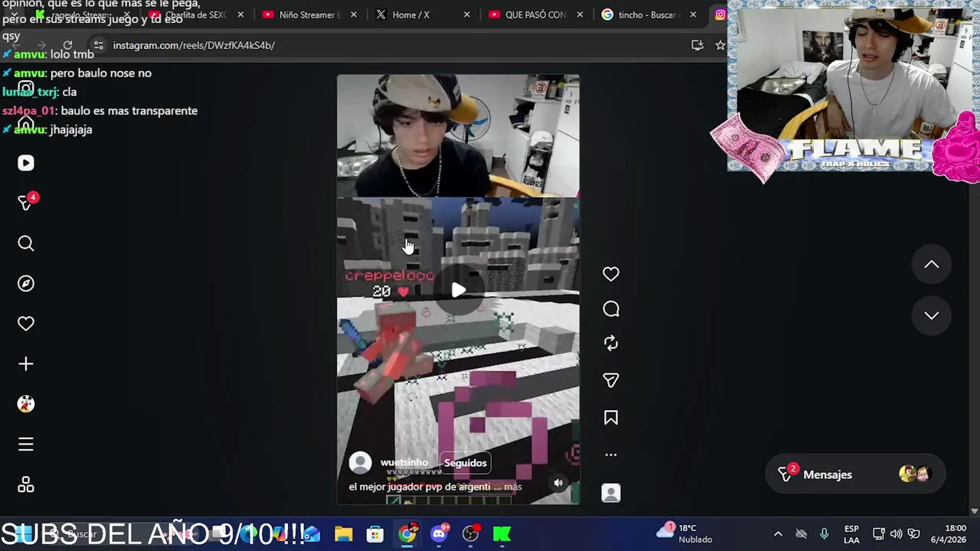Open the Mensajes floating panel
The image size is (980, 551).
click(854, 474)
